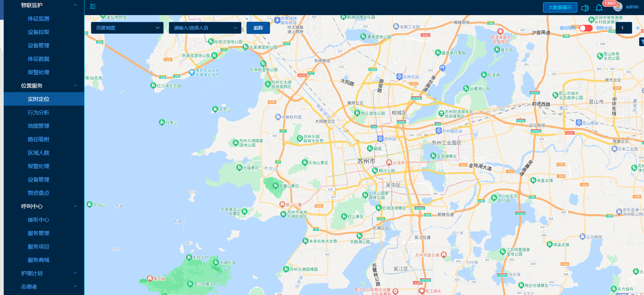Image resolution: width=644 pixels, height=295 pixels.
Task: Collapse the sidebar with the hamburger icon
Action: [x=93, y=6]
